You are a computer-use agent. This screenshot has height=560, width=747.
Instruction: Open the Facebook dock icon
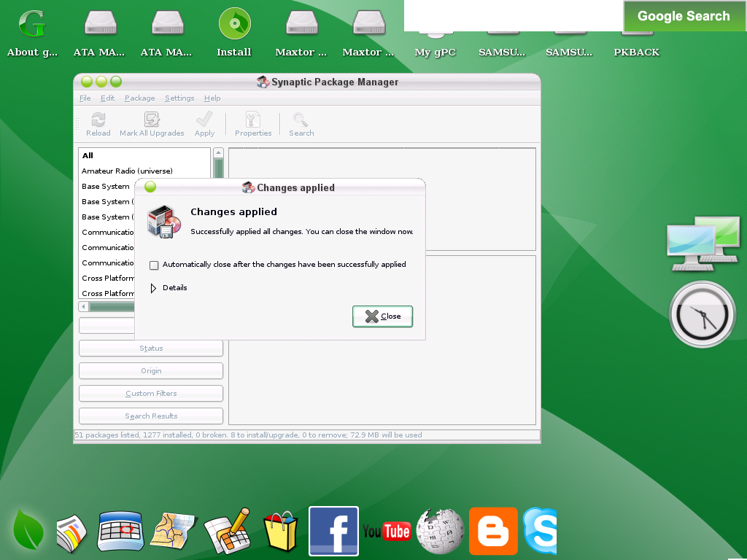[333, 531]
